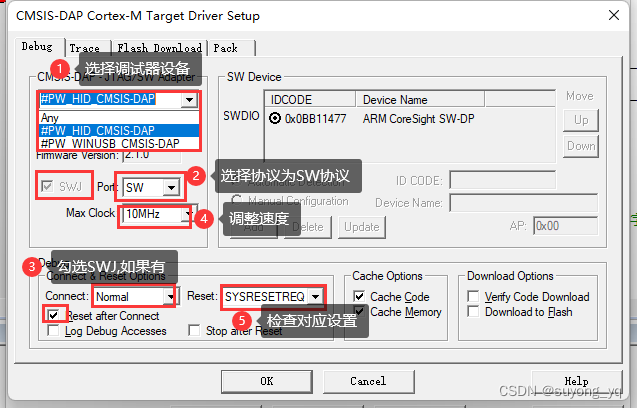Open the adapter selection dropdown arrow
The width and height of the screenshot is (637, 408).
(x=189, y=100)
